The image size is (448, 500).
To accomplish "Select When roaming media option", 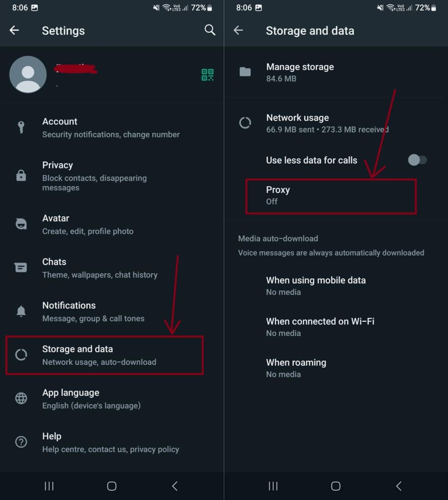I will pos(296,368).
